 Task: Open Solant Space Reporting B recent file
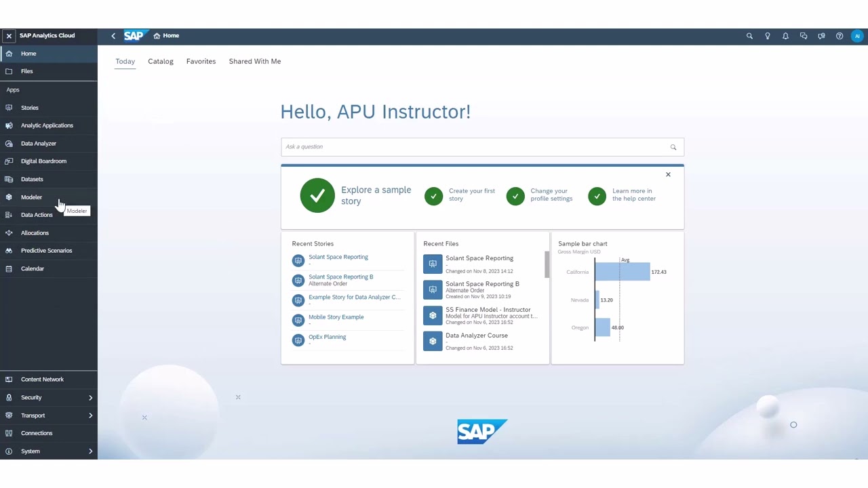[482, 284]
